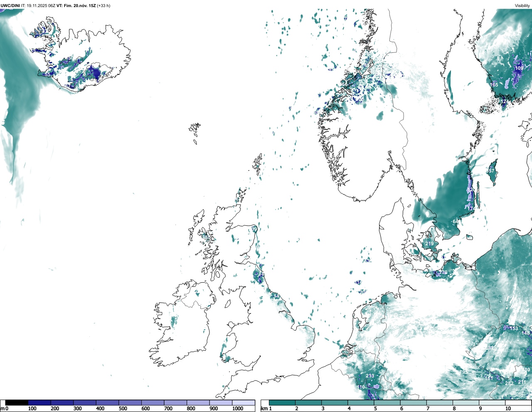This screenshot has height=412, width=532.
Task: Click the '213' value over Belgium
Action: 370,376
